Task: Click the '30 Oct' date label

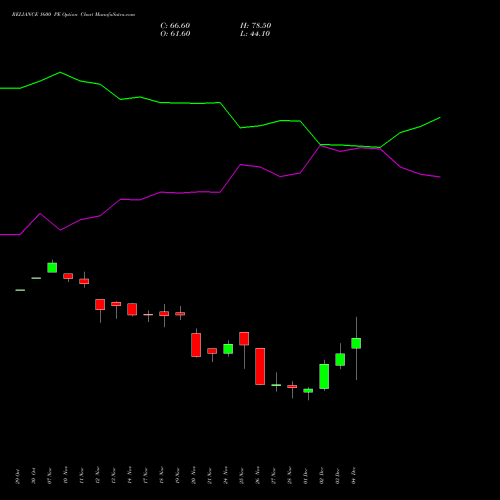Action: [x=34, y=476]
